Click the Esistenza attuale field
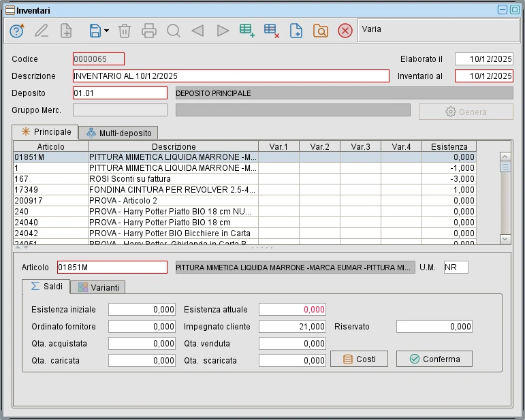Image resolution: width=525 pixels, height=420 pixels. click(292, 310)
